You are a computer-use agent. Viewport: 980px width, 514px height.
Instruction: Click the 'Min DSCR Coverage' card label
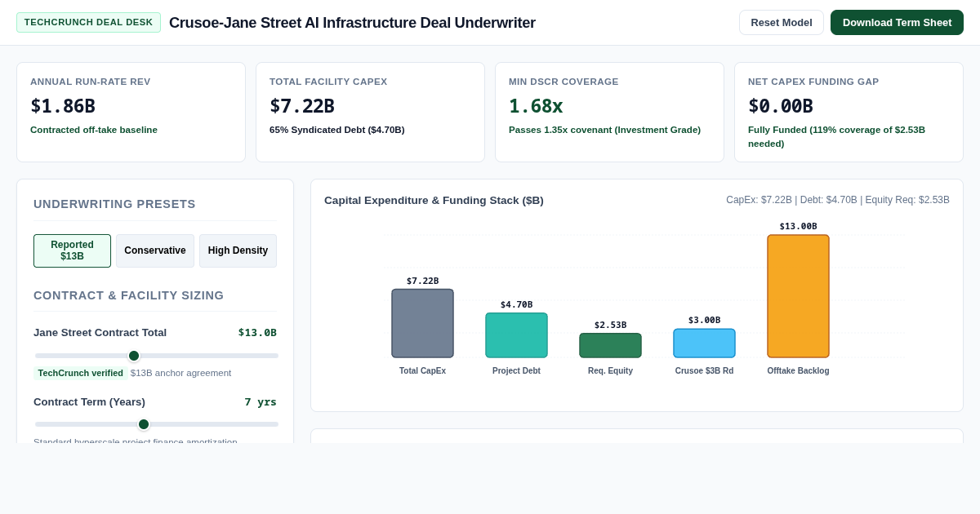pyautogui.click(x=563, y=82)
